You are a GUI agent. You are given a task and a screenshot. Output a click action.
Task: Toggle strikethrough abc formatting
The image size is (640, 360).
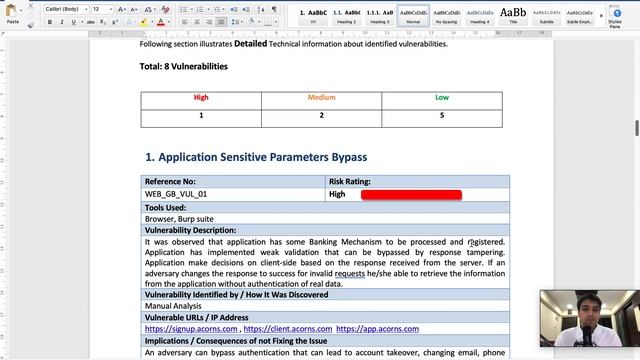(91, 22)
